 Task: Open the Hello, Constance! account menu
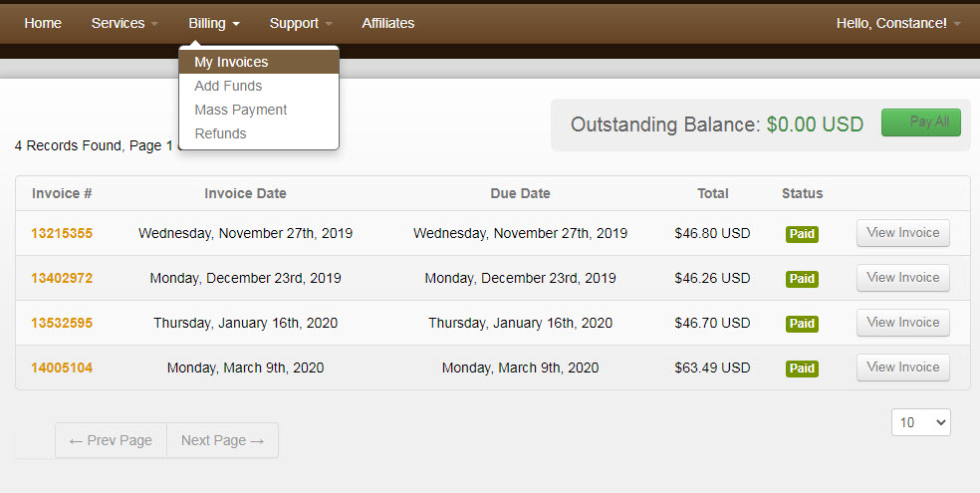898,23
